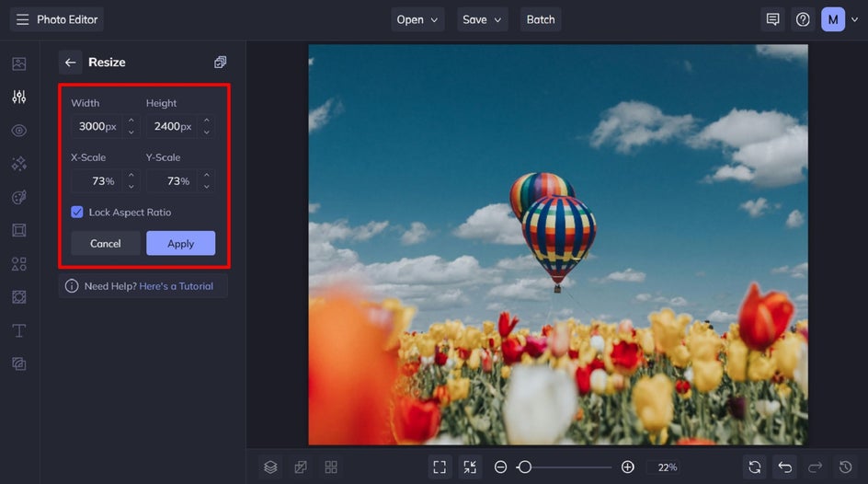Open the history clock icon

[x=845, y=467]
